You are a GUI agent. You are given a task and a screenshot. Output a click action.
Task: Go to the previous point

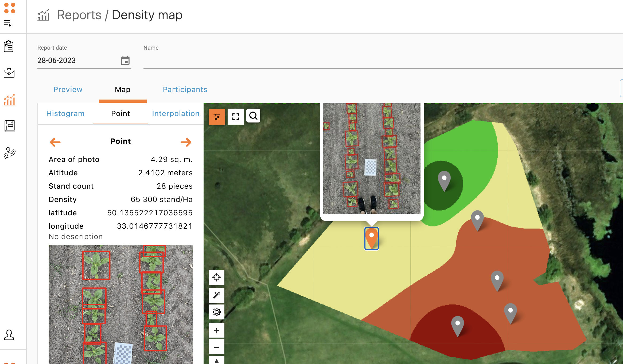[x=55, y=142]
